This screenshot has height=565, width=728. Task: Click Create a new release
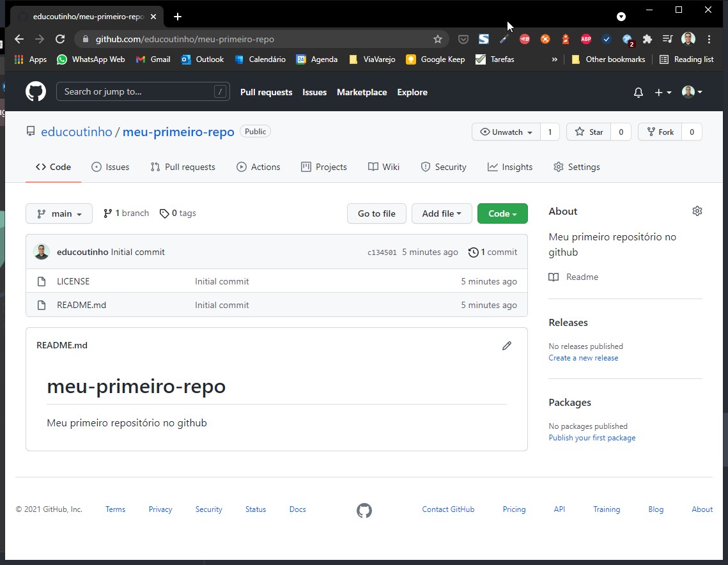click(x=583, y=358)
